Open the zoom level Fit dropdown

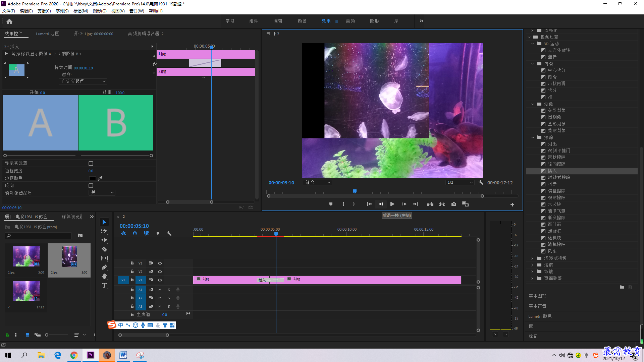[317, 183]
